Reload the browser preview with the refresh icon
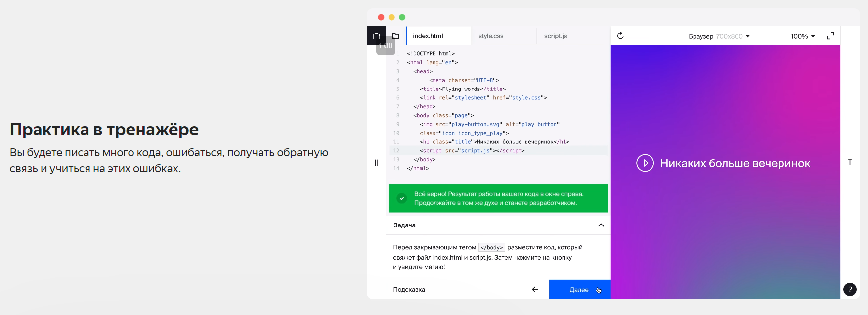868x315 pixels. coord(620,36)
